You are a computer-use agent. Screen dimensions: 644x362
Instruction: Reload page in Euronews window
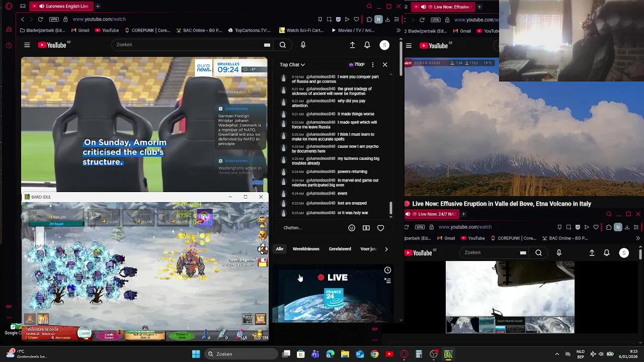[40, 19]
